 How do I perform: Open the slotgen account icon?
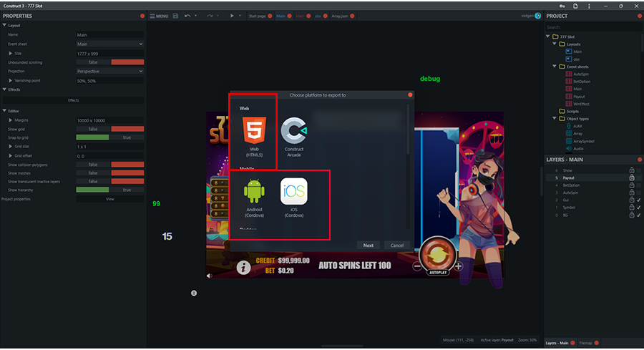click(537, 16)
